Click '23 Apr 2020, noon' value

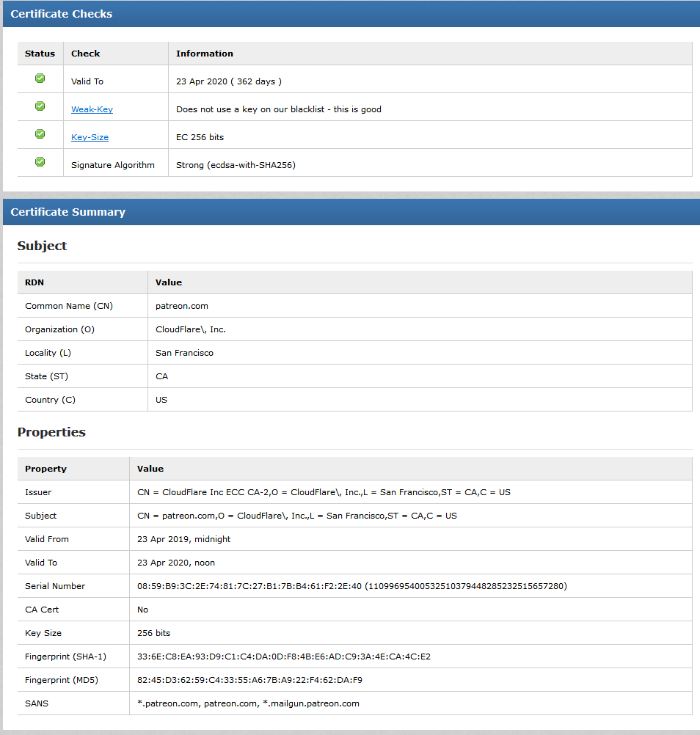[176, 563]
